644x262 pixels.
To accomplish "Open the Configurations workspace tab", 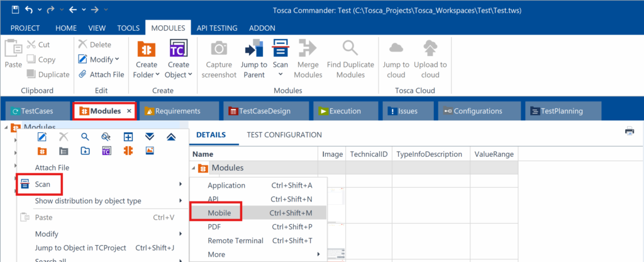I will click(478, 111).
